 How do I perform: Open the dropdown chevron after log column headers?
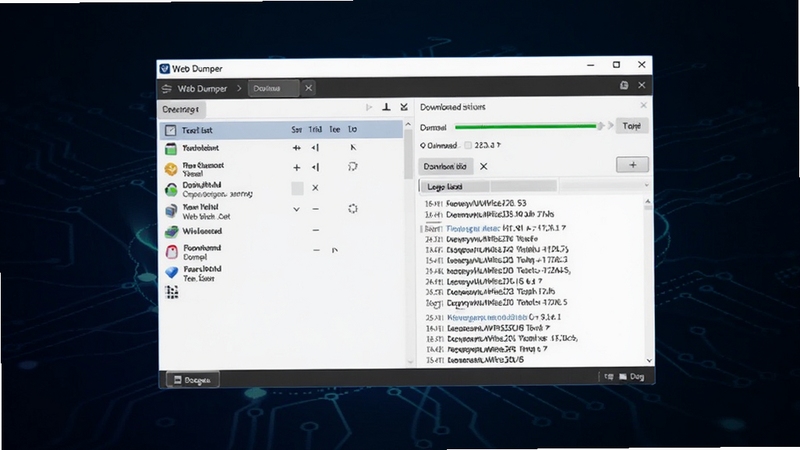tap(646, 185)
